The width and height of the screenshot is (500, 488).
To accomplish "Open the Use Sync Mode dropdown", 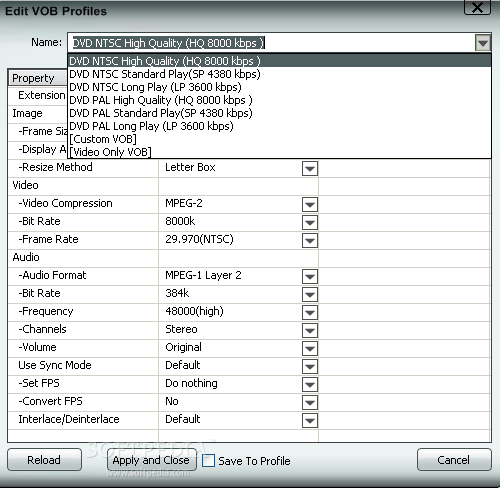I will [310, 366].
